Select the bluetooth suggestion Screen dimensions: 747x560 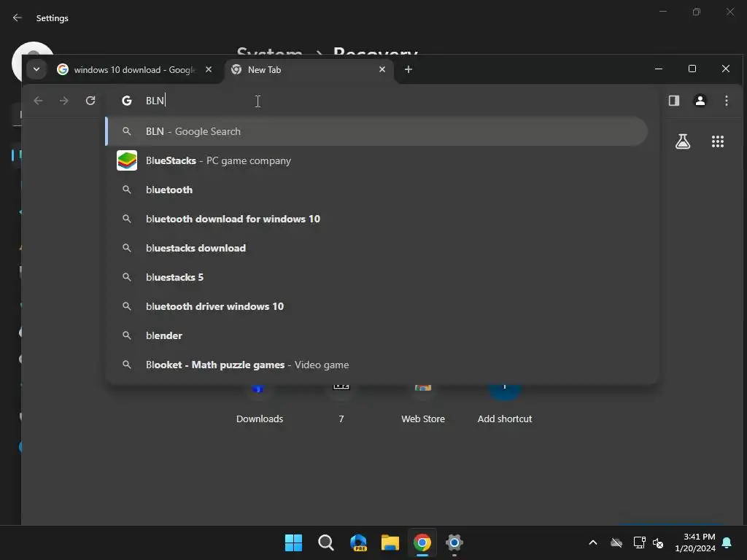pos(376,190)
